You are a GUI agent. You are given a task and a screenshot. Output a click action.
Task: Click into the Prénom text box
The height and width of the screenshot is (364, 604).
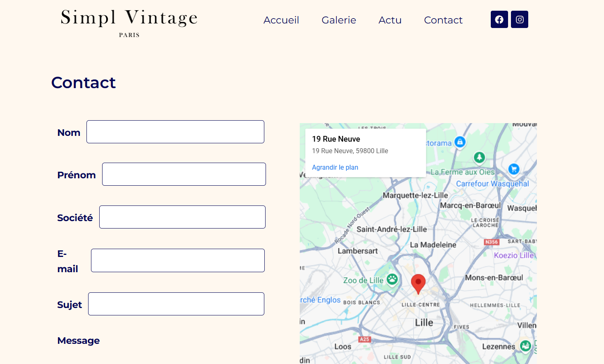click(x=184, y=174)
